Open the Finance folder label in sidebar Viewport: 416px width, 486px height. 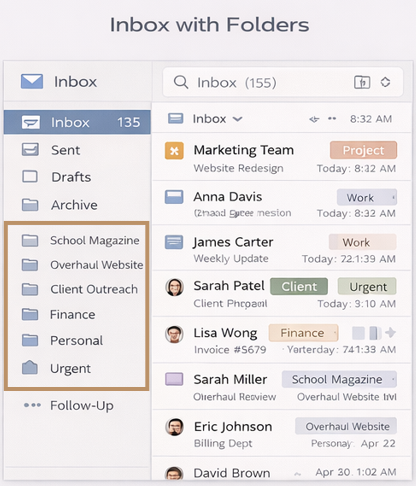pyautogui.click(x=73, y=314)
